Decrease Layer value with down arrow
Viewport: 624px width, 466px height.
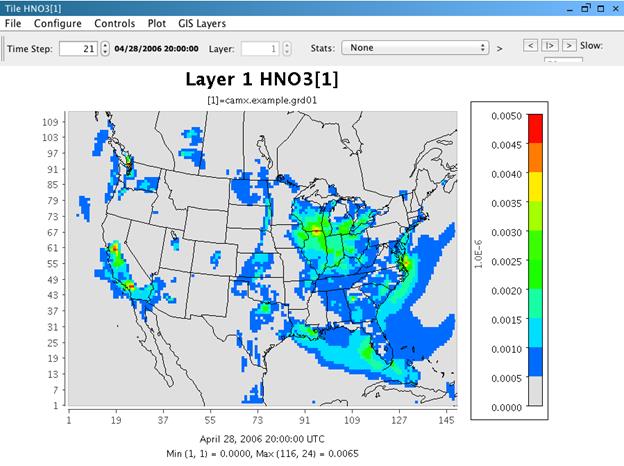point(287,52)
